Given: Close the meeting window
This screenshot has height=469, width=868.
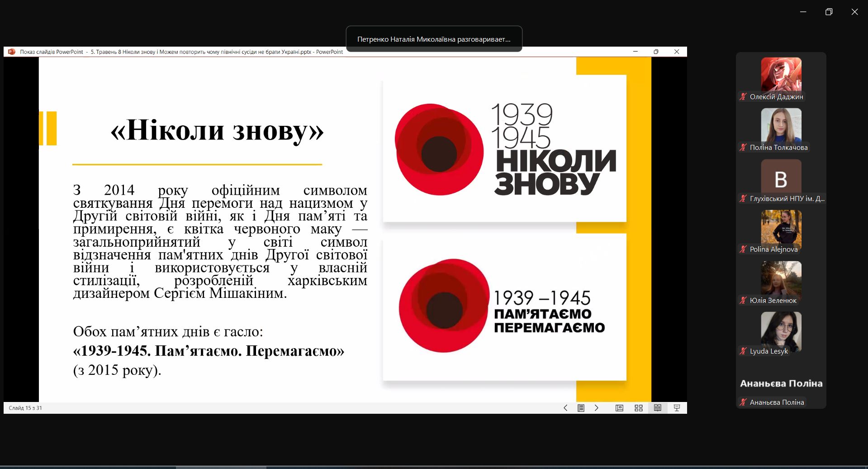Looking at the screenshot, I should coord(854,12).
